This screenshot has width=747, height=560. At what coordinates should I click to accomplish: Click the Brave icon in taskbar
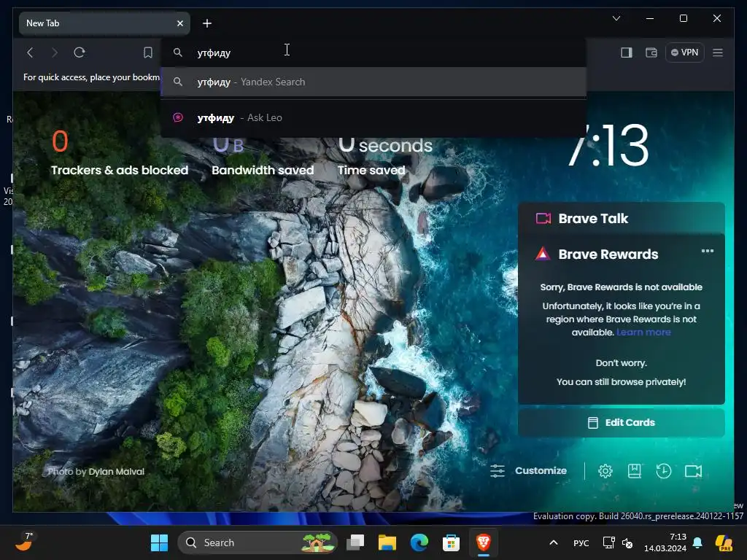[483, 542]
